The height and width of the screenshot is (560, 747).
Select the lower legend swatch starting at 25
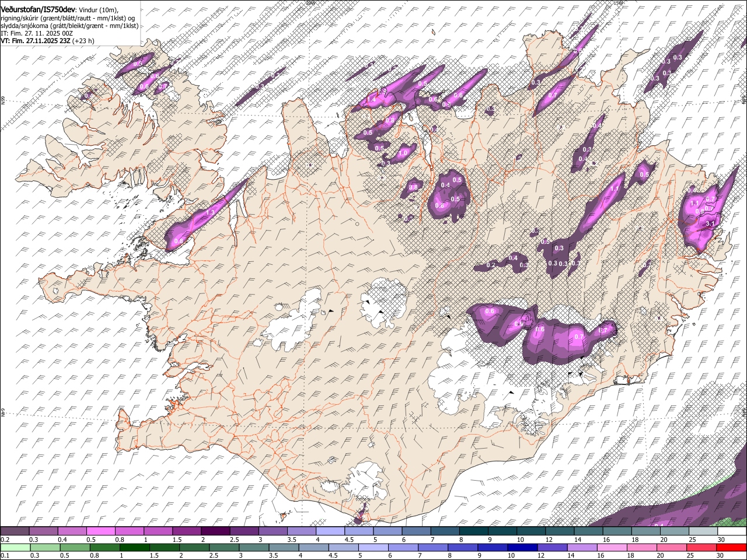point(701,548)
